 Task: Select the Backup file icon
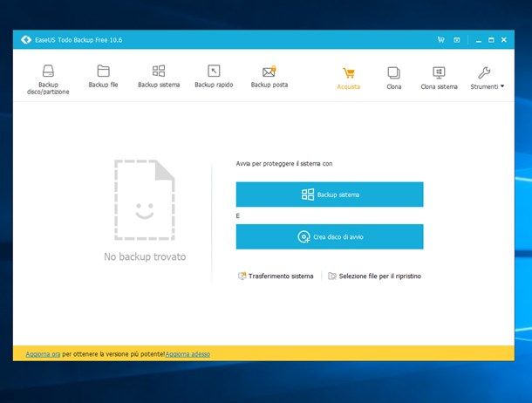[x=103, y=71]
